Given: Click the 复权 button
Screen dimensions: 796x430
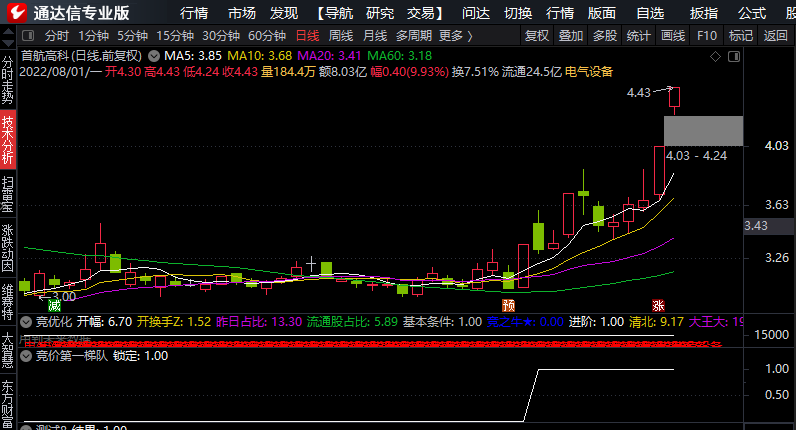Looking at the screenshot, I should pos(537,36).
